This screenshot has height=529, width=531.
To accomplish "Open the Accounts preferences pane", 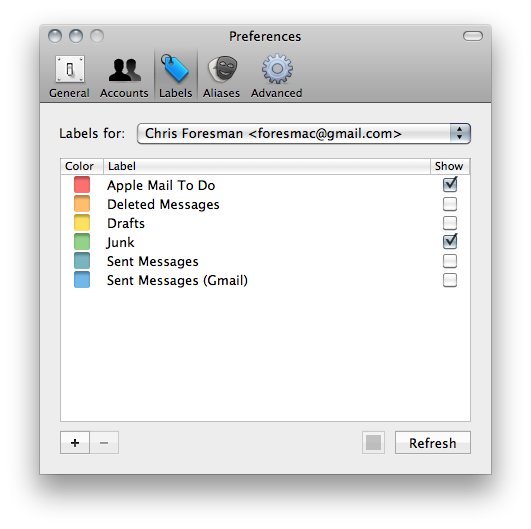I will pos(124,76).
